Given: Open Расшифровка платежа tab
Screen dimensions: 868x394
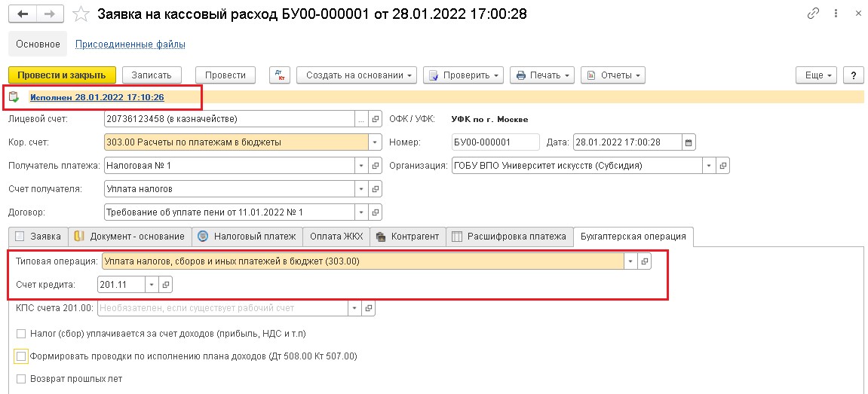Looking at the screenshot, I should point(509,237).
